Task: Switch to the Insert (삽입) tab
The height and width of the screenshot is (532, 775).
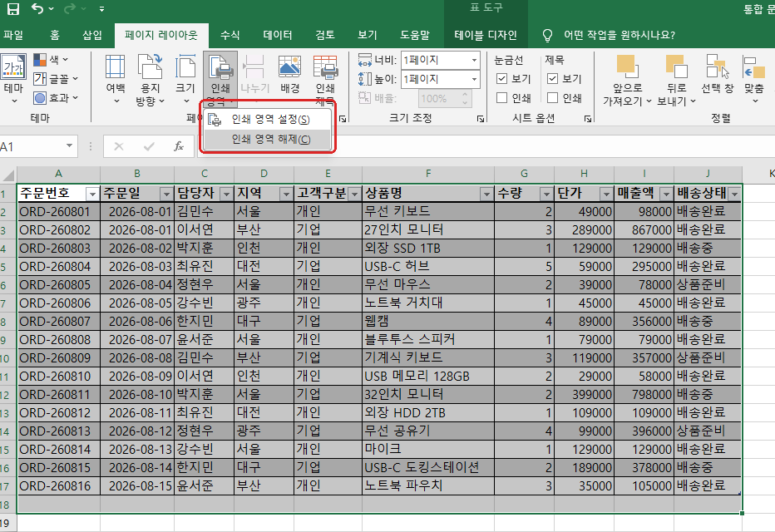Action: [92, 35]
